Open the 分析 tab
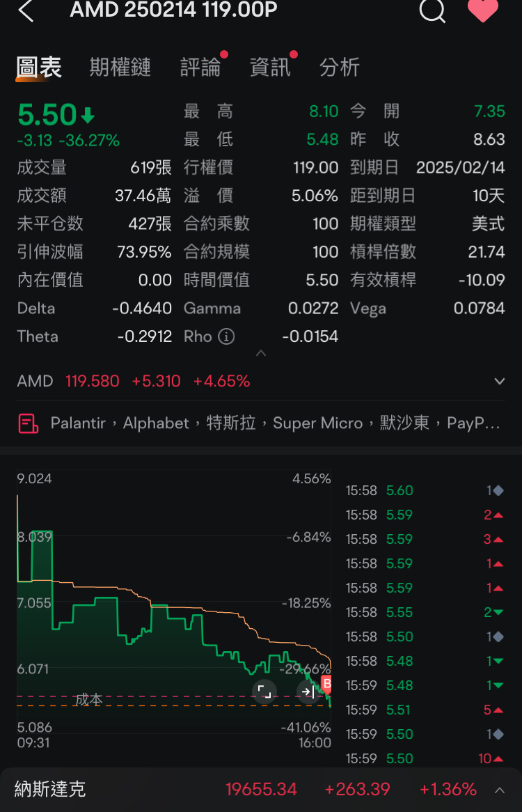 click(x=340, y=68)
